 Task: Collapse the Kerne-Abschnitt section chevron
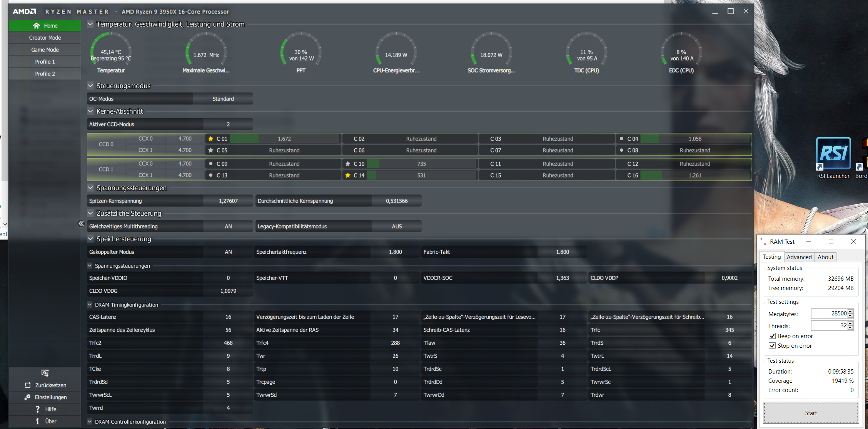coord(90,111)
